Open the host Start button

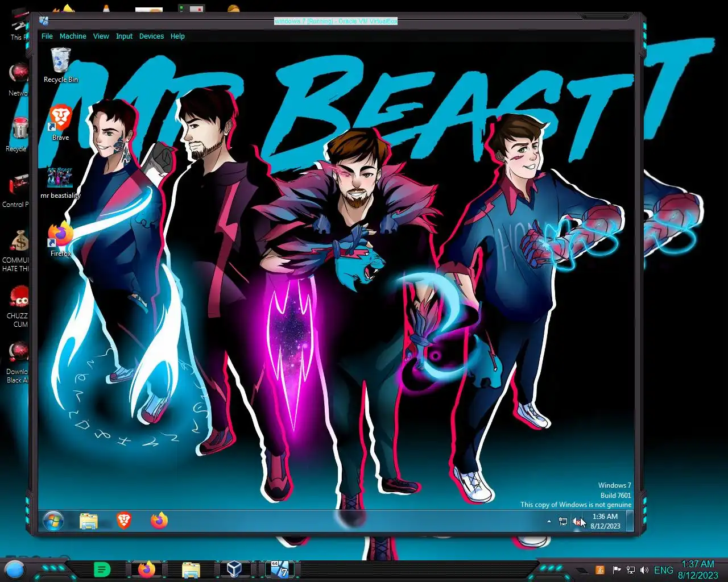pyautogui.click(x=15, y=569)
